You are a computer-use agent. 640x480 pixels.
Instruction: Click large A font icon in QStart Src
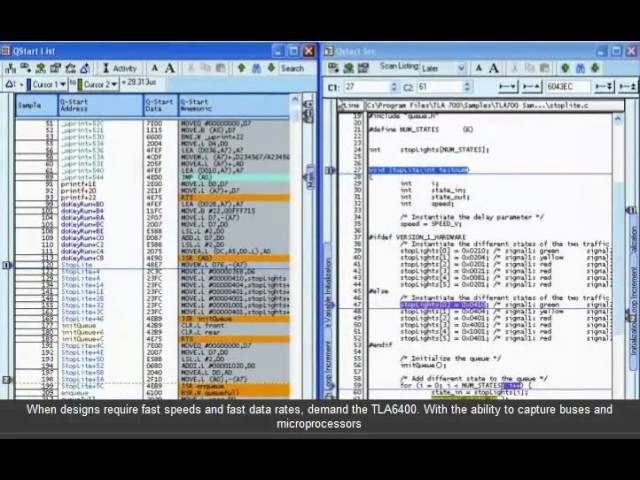click(x=494, y=68)
